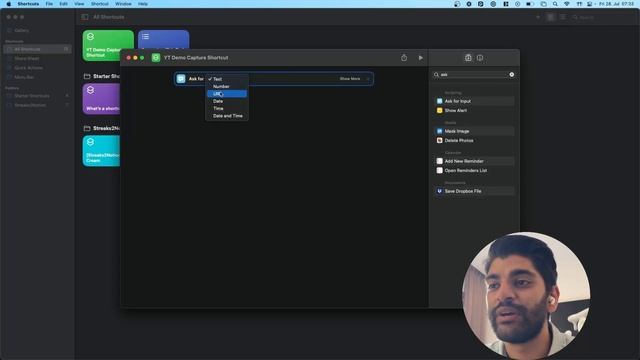Viewport: 640px width, 360px height.
Task: Select Number in the input type menu
Action: click(x=227, y=87)
